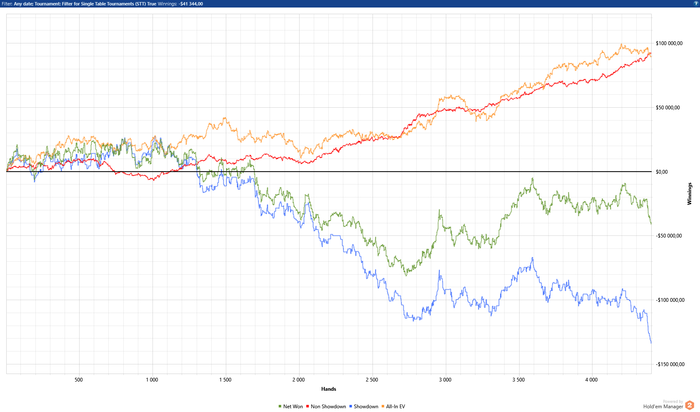700x412 pixels.
Task: Toggle the Showdown legend entry
Action: pyautogui.click(x=363, y=407)
